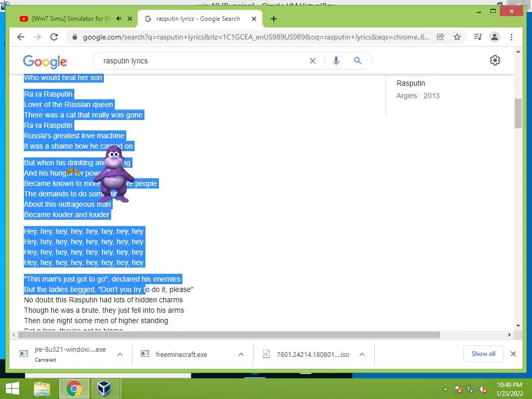Switch to the Win7 Simu Simulator tab
The height and width of the screenshot is (399, 532).
(x=71, y=19)
